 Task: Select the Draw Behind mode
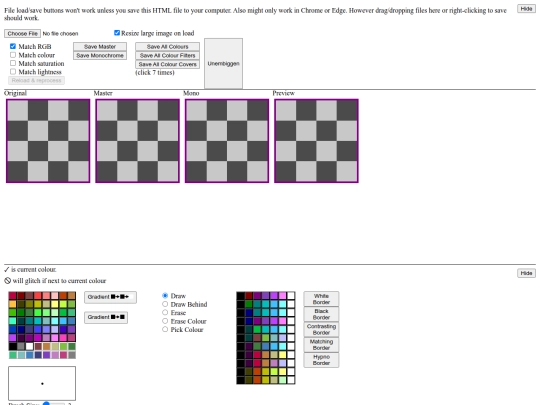tap(165, 304)
